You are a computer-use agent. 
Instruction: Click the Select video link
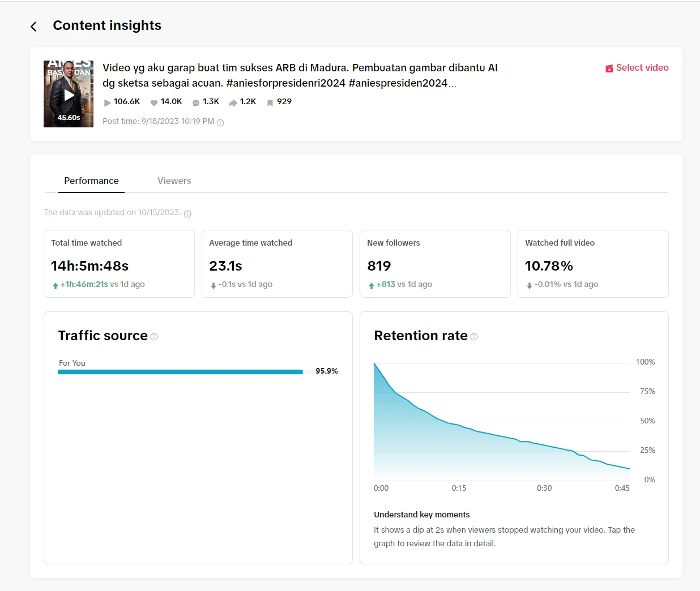[642, 68]
